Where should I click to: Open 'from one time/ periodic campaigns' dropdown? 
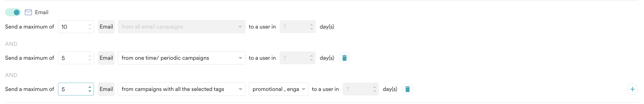[181, 58]
